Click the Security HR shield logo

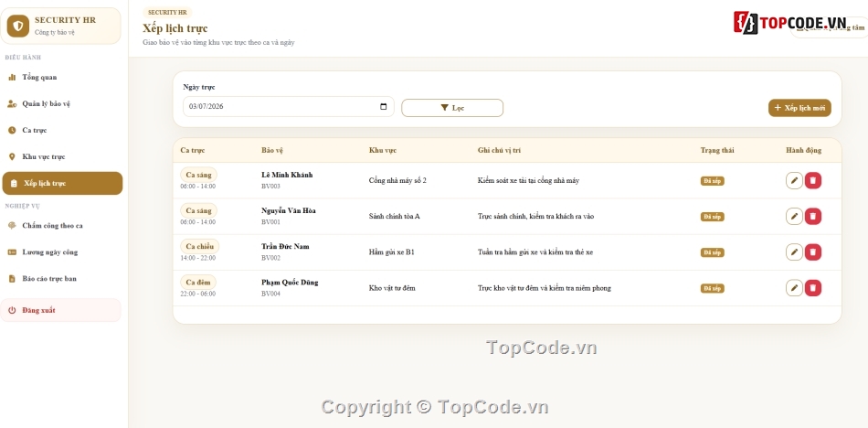click(x=18, y=26)
